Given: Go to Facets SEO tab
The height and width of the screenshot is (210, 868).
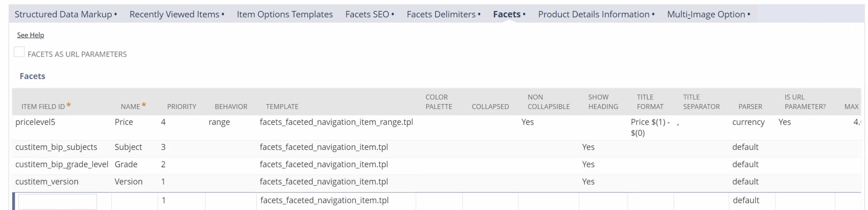Looking at the screenshot, I should [x=370, y=14].
